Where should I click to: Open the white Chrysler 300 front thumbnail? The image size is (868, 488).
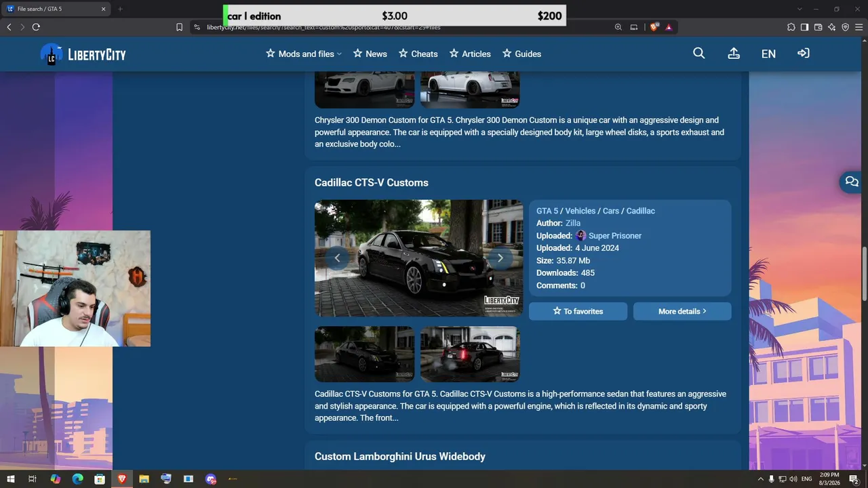click(364, 89)
